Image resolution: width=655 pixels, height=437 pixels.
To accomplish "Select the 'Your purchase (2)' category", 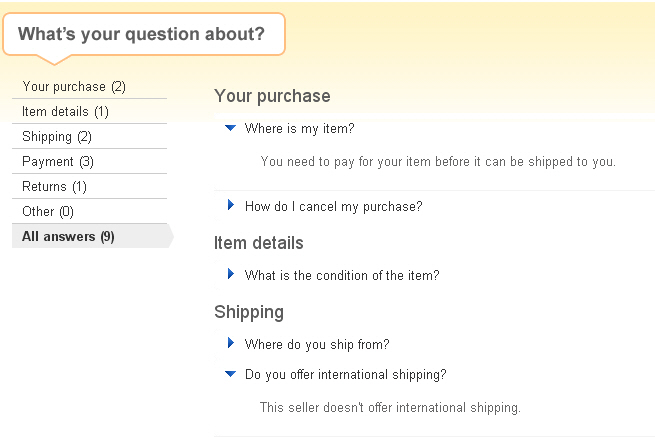I will tap(74, 87).
